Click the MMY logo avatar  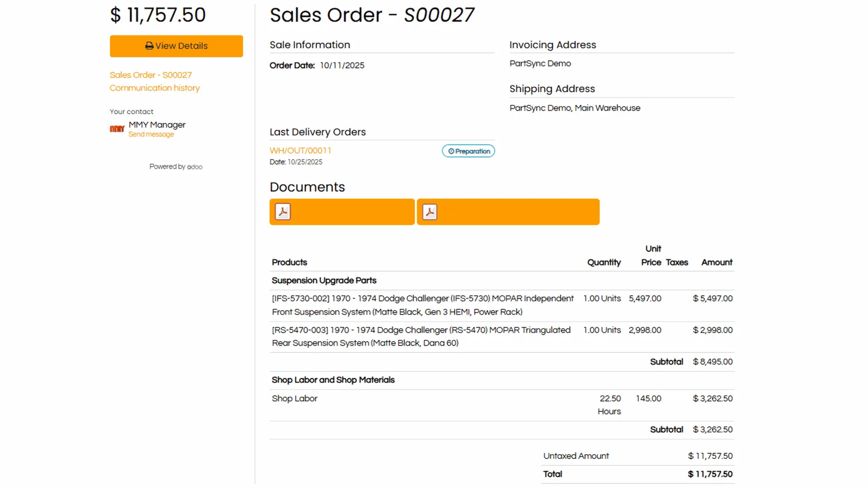coord(117,129)
